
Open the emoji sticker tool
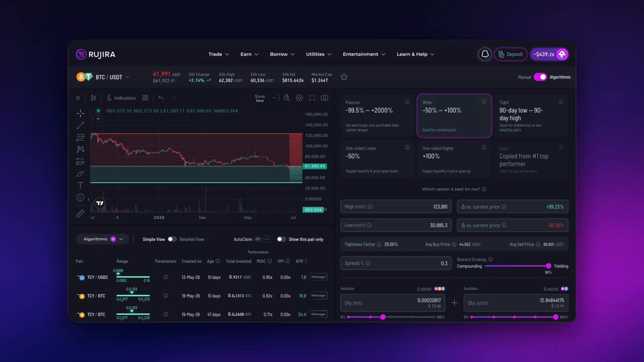click(80, 197)
